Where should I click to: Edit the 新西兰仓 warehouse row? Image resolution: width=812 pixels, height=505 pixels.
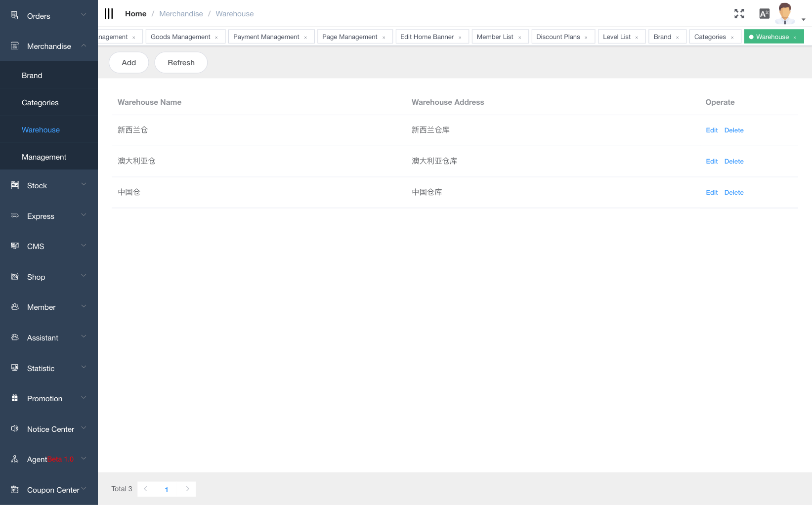click(712, 130)
